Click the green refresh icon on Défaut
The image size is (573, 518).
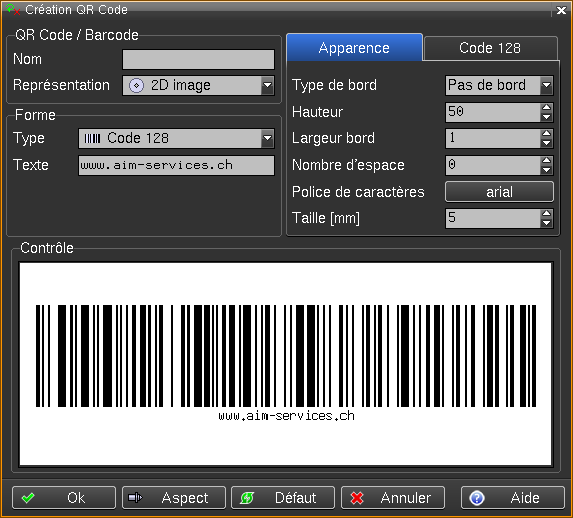point(247,498)
